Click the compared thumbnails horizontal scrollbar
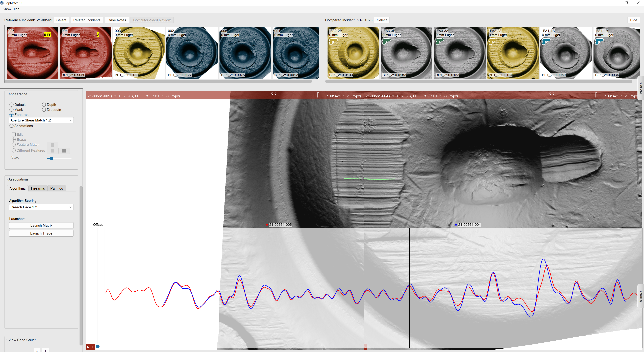 click(x=479, y=81)
